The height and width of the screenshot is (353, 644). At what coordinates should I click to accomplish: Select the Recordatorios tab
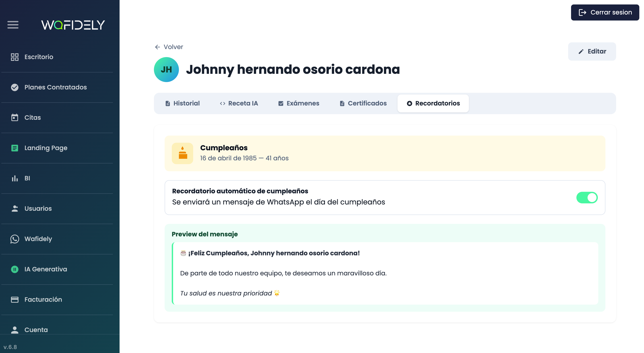coord(433,103)
